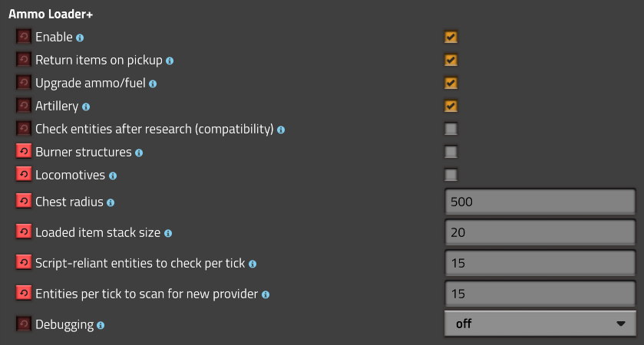The height and width of the screenshot is (345, 644).
Task: Reset Script-reliant entities per tick value
Action: [24, 262]
